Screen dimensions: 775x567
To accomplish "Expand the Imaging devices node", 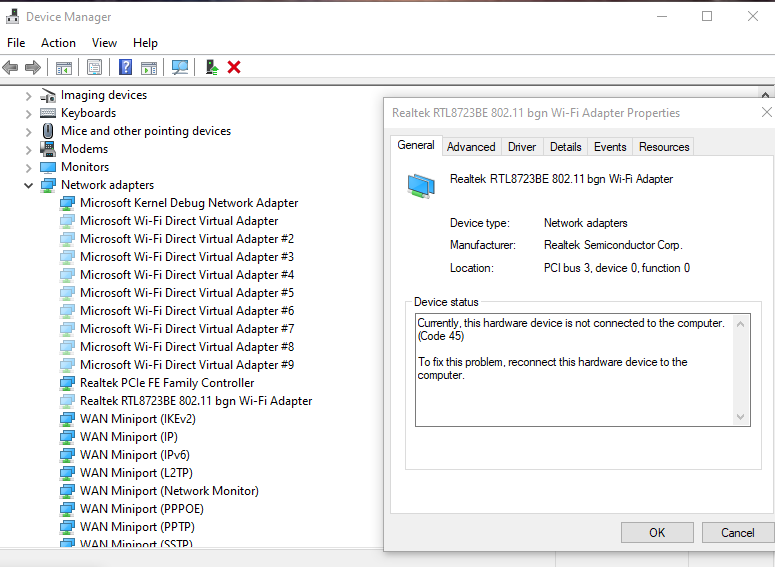I will pos(28,96).
